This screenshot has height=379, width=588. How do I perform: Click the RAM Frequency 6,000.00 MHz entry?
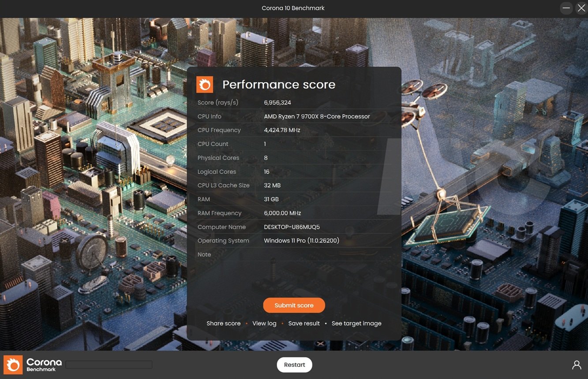282,213
